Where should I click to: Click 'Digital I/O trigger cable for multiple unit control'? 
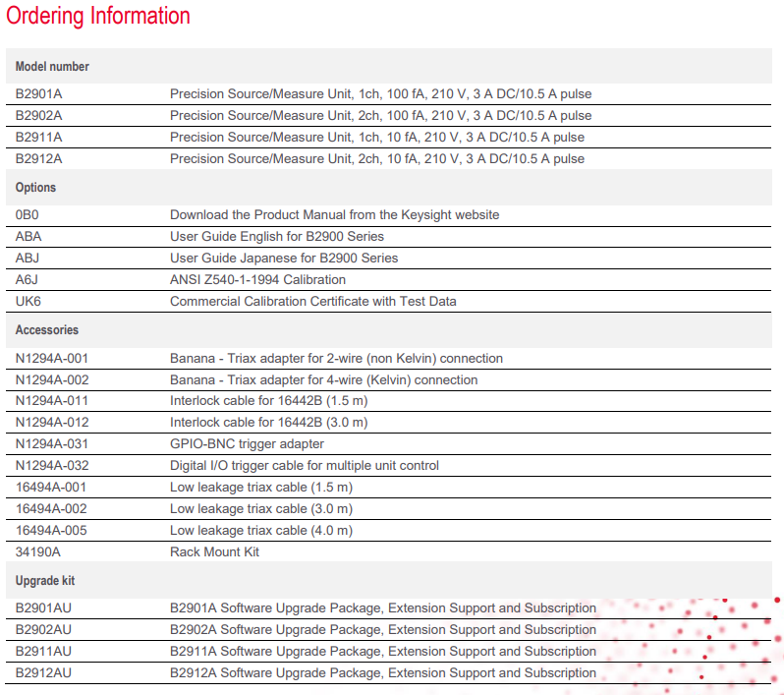(x=305, y=465)
